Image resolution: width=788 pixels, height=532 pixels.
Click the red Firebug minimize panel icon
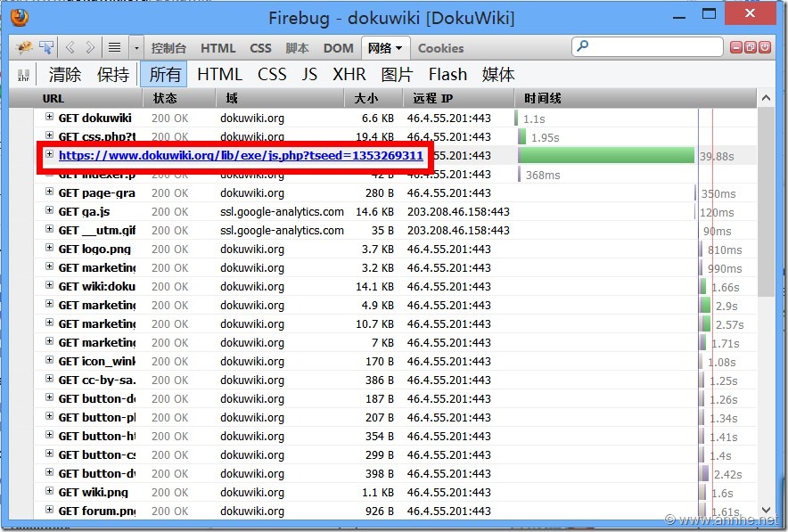[736, 47]
